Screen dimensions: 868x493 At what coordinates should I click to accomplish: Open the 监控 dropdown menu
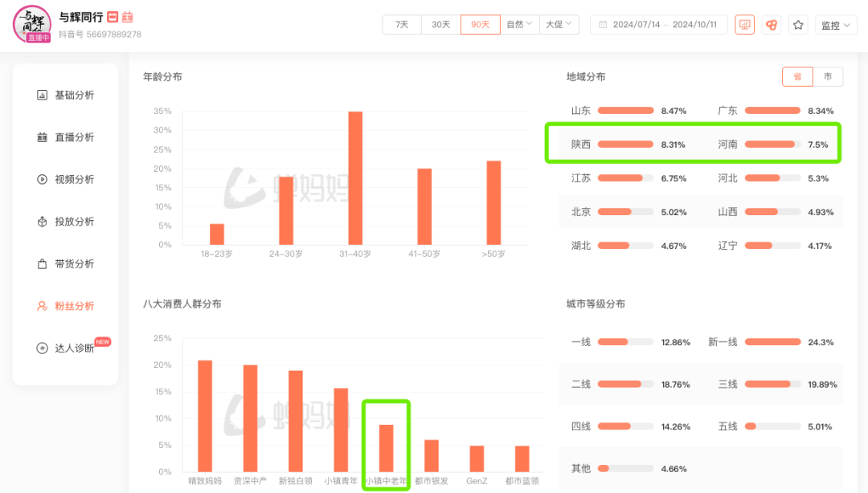tap(835, 24)
